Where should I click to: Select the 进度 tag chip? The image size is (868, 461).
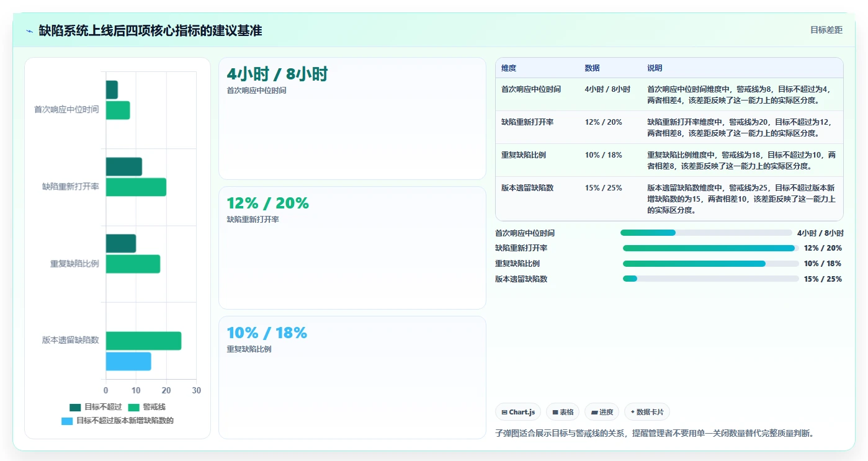pyautogui.click(x=602, y=412)
